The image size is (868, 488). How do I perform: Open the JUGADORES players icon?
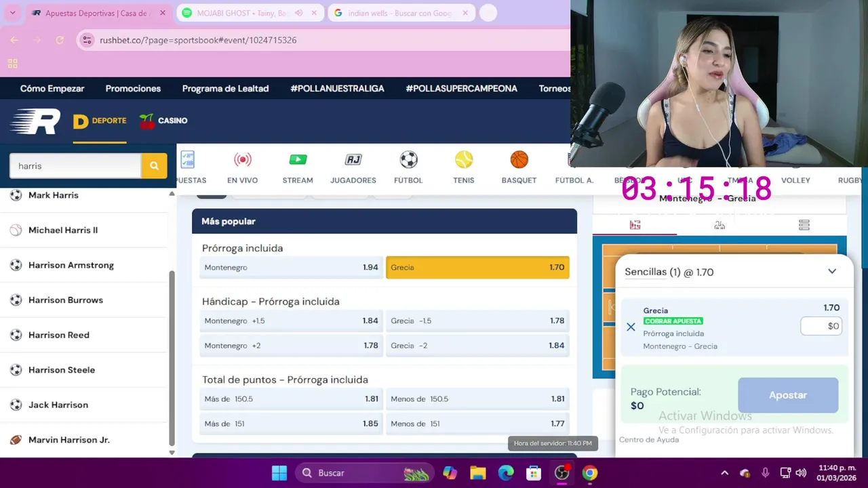click(x=353, y=160)
